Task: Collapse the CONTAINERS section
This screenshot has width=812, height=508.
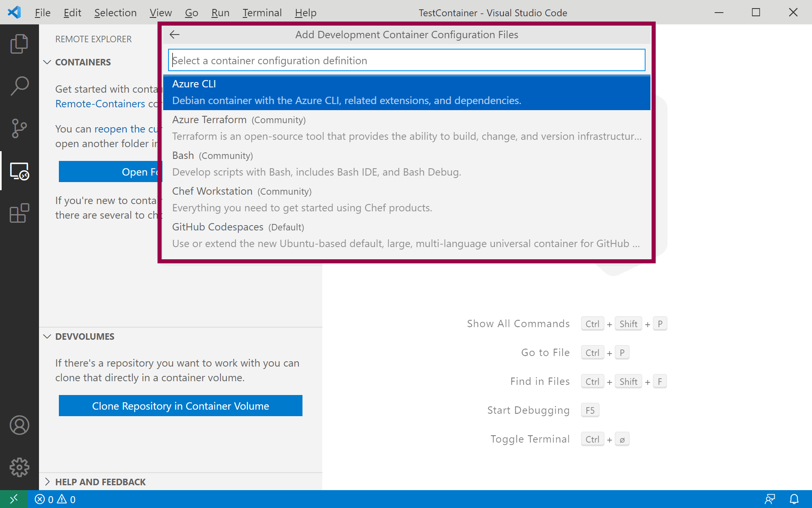Action: 47,62
